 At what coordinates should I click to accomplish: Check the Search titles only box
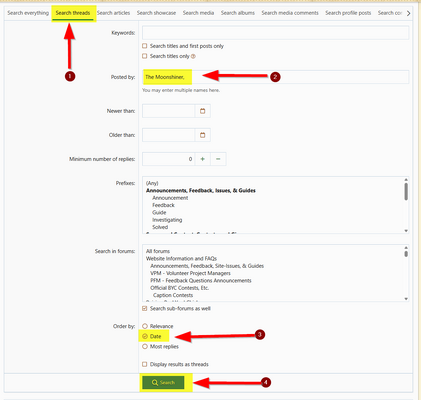coord(144,56)
